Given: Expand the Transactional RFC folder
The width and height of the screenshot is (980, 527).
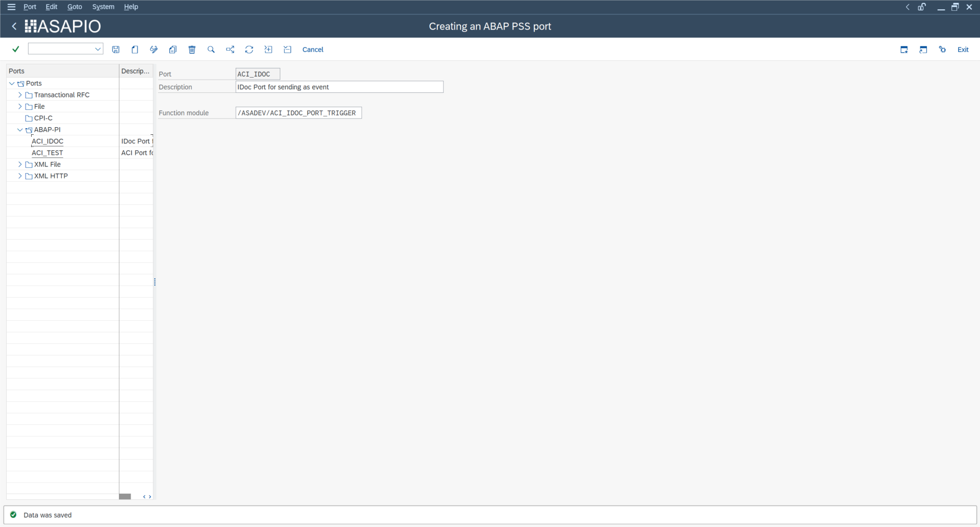Looking at the screenshot, I should 20,95.
